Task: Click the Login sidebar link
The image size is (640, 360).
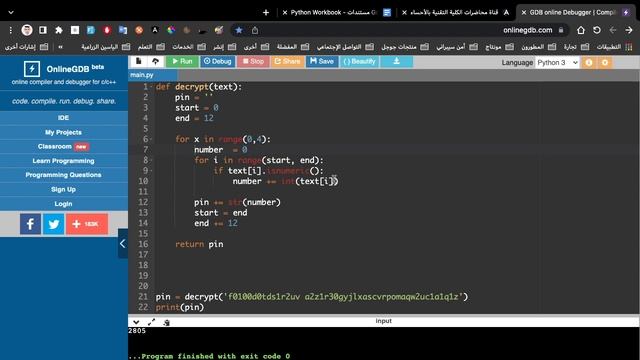Action: [x=64, y=204]
